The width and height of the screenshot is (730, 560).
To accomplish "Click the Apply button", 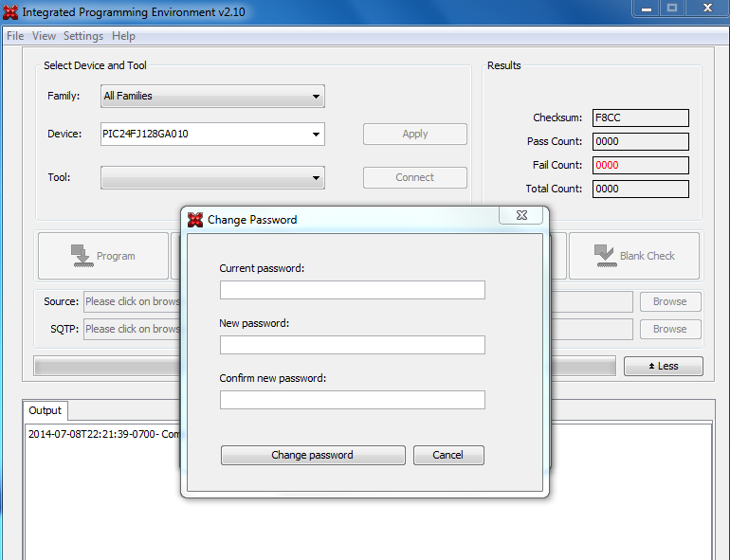I will pyautogui.click(x=415, y=134).
